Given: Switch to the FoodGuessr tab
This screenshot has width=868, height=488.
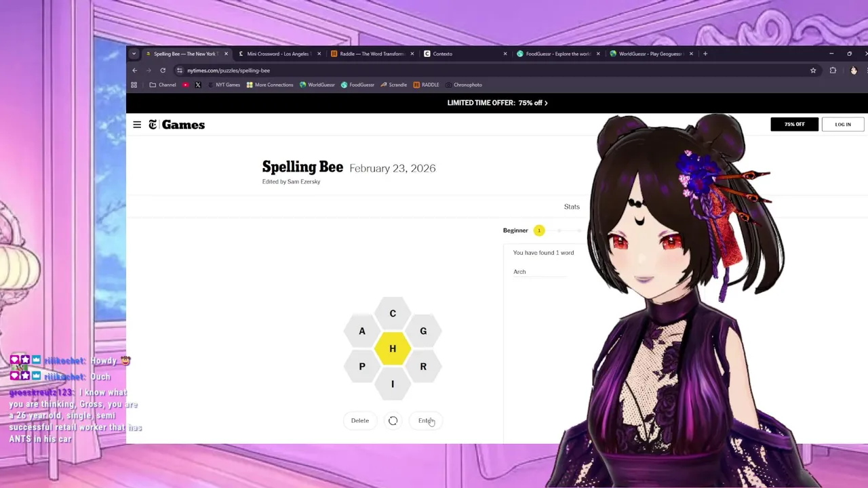Looking at the screenshot, I should pos(558,54).
